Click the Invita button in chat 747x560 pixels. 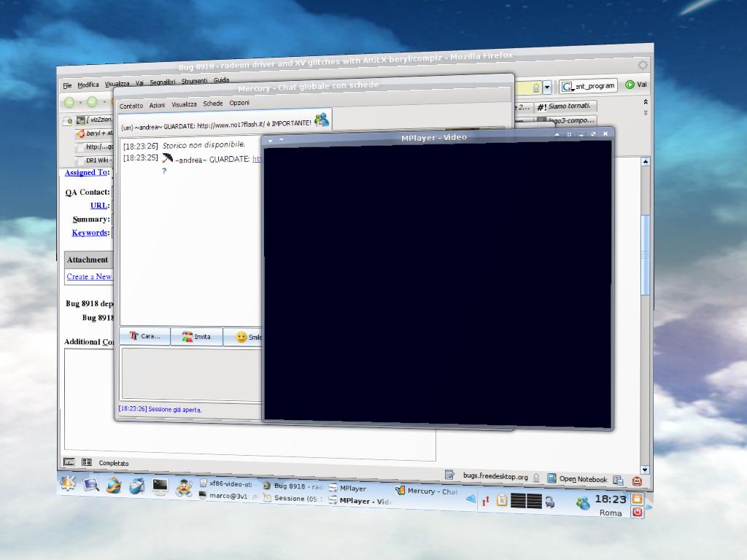point(196,336)
